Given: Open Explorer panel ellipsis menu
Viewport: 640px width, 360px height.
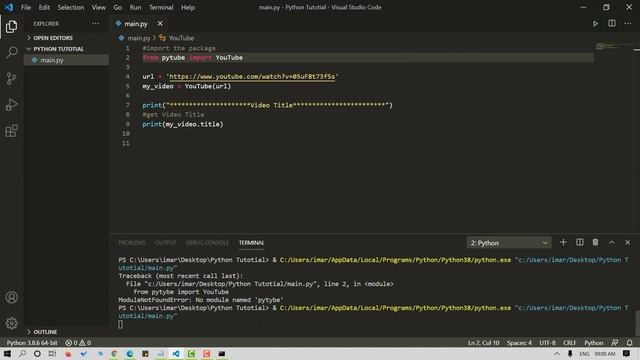Looking at the screenshot, I should pos(96,24).
